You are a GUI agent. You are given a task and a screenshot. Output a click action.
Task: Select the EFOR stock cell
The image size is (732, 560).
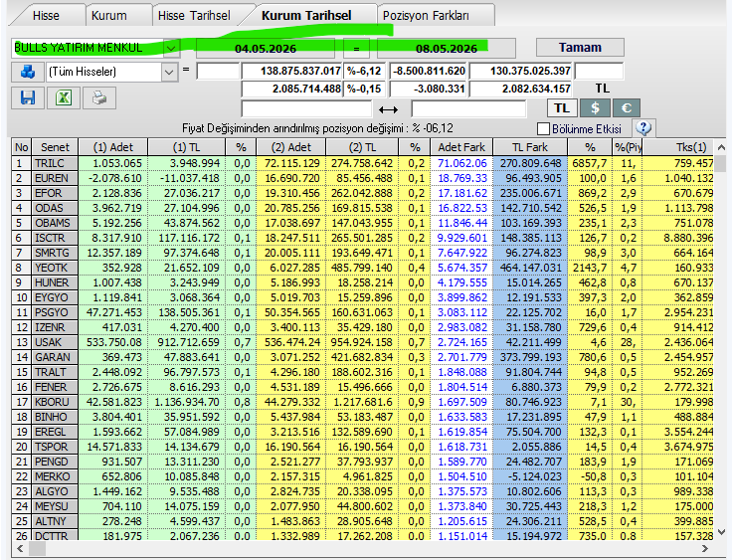click(55, 193)
